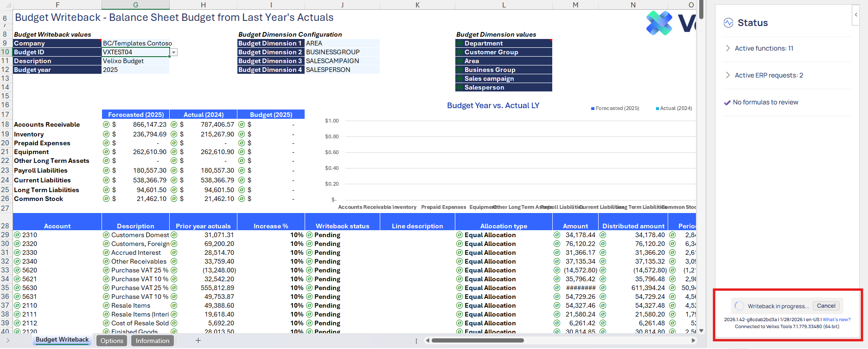This screenshot has width=868, height=349.
Task: Toggle Forecasted (2025) legend entry in chart
Action: tap(615, 108)
